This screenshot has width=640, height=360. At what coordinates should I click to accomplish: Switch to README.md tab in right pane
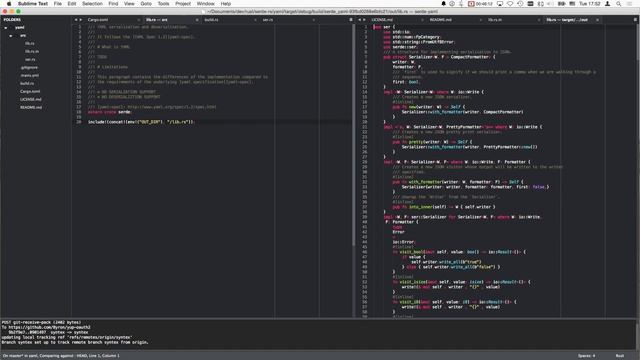tap(441, 20)
